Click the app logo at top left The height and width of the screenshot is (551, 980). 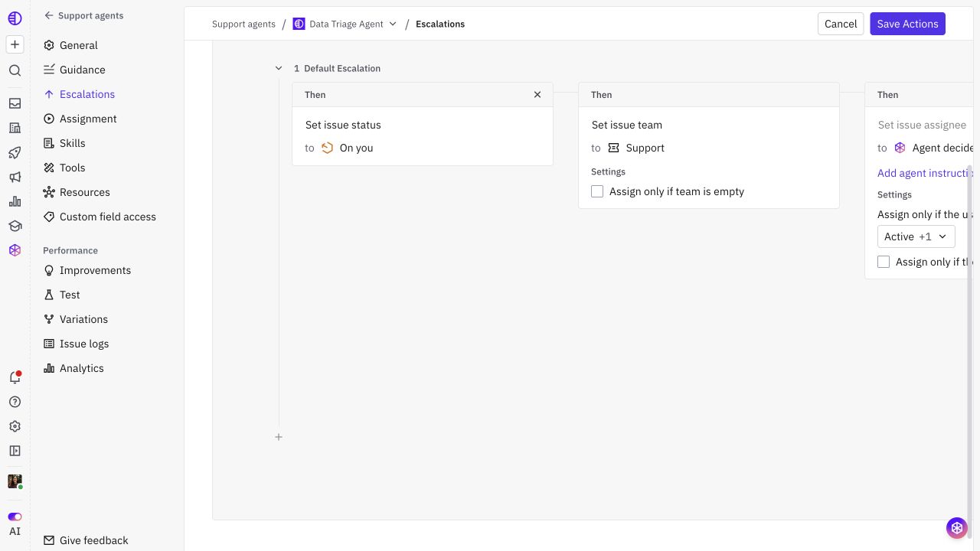pyautogui.click(x=15, y=18)
